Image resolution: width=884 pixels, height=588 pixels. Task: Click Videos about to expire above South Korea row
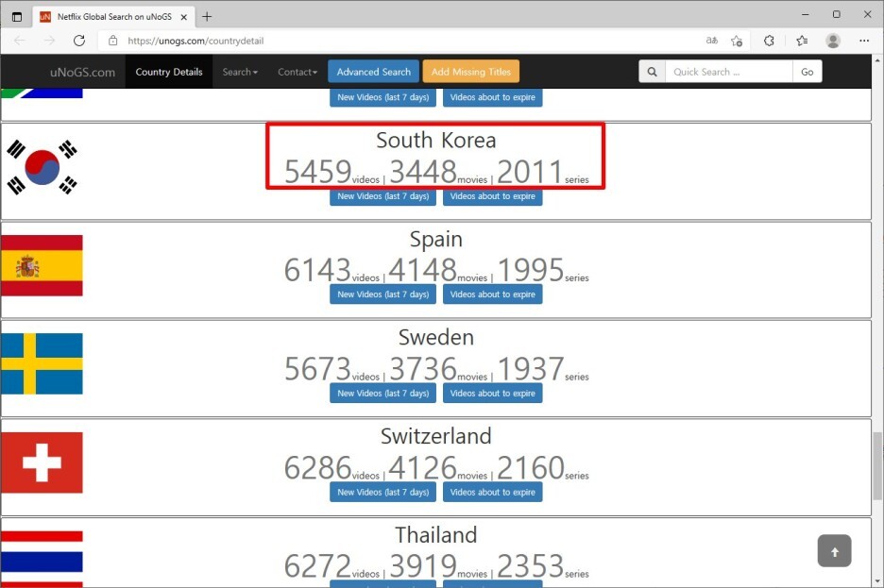tap(493, 97)
